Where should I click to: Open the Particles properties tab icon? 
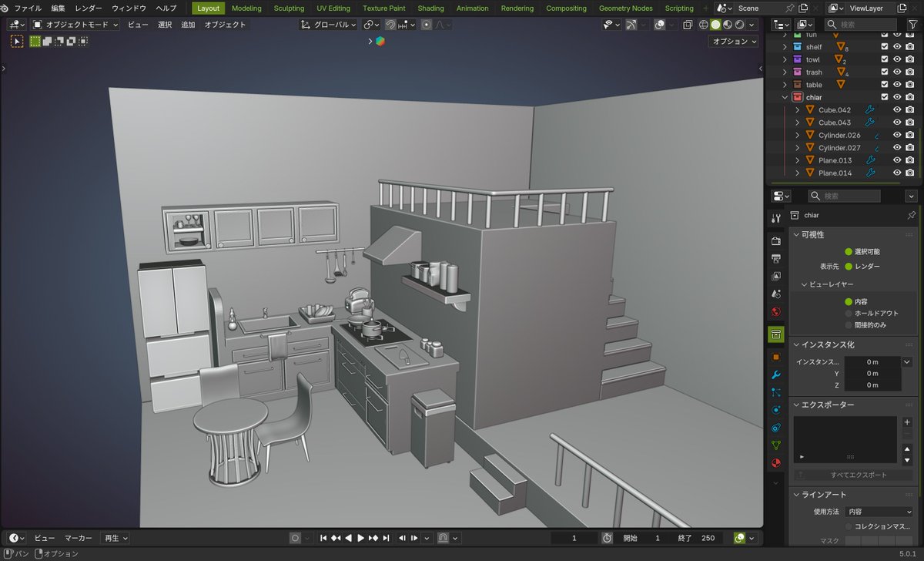pos(776,392)
